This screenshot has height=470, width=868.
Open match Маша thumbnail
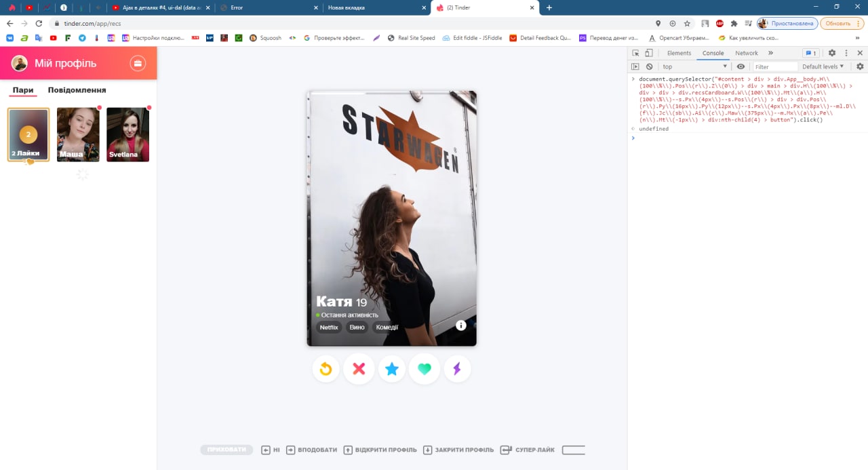78,134
